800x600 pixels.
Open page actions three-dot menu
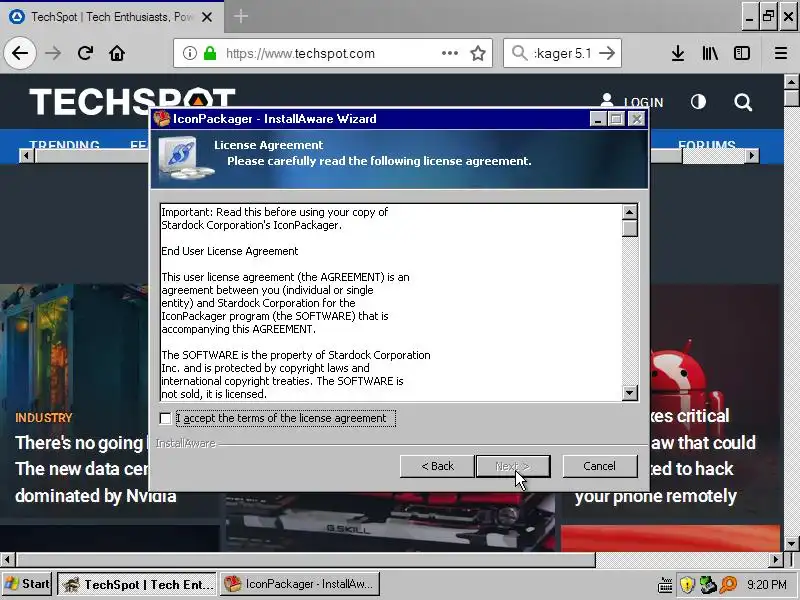tap(449, 53)
